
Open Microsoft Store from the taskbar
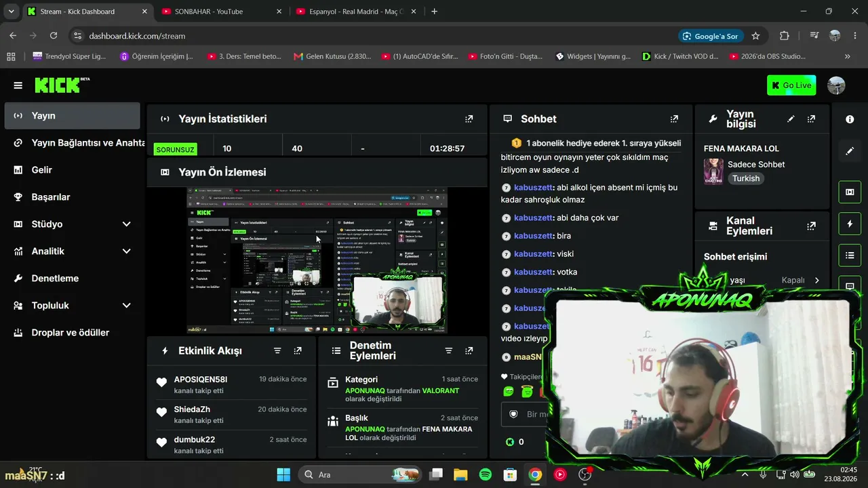(x=511, y=474)
